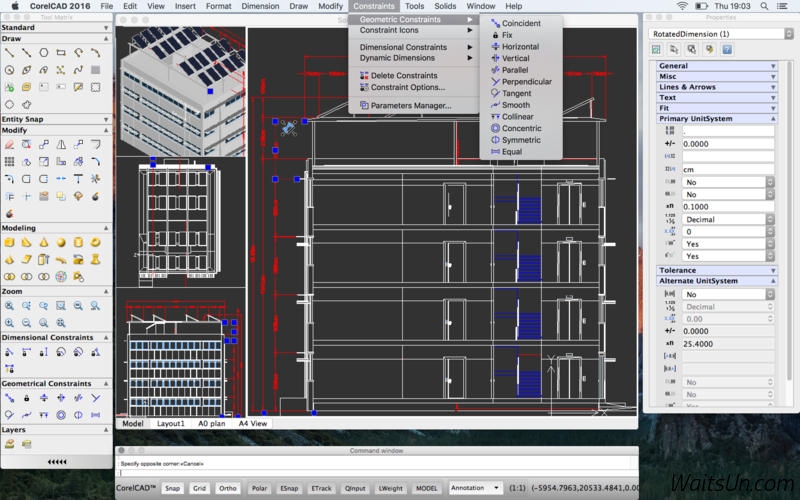The width and height of the screenshot is (800, 500).
Task: Toggle Polar guides in the status bar
Action: click(x=259, y=488)
